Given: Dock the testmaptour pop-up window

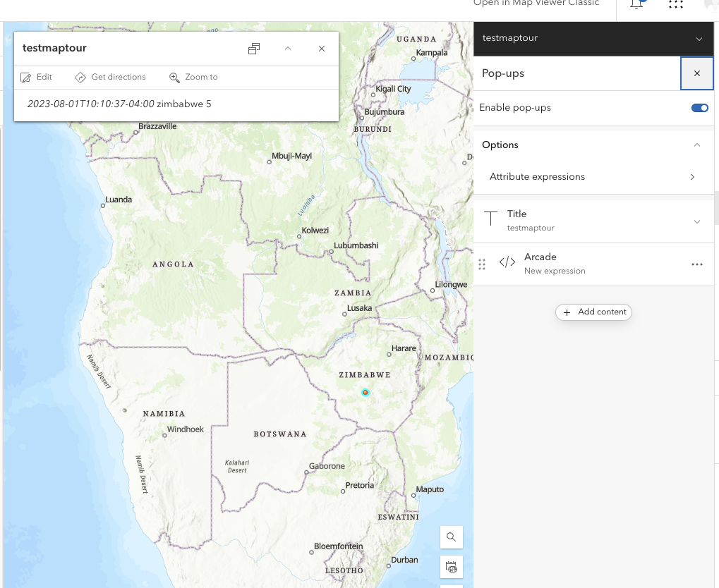Looking at the screenshot, I should coord(254,49).
